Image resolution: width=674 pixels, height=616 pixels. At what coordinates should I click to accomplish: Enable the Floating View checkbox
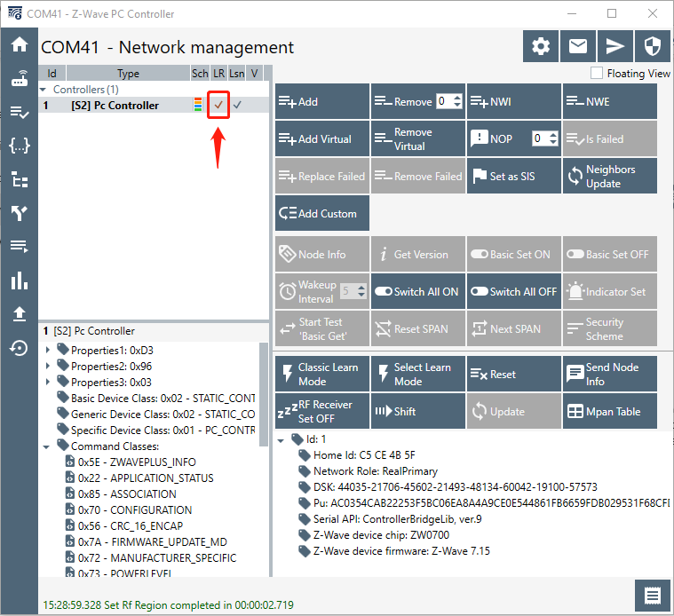click(x=597, y=74)
